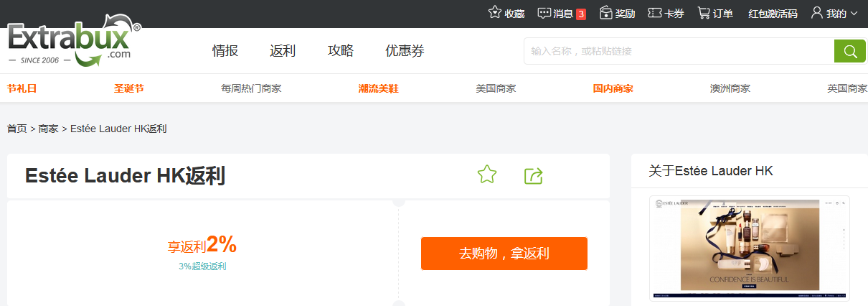
Task: Open the 返利 menu
Action: 283,51
